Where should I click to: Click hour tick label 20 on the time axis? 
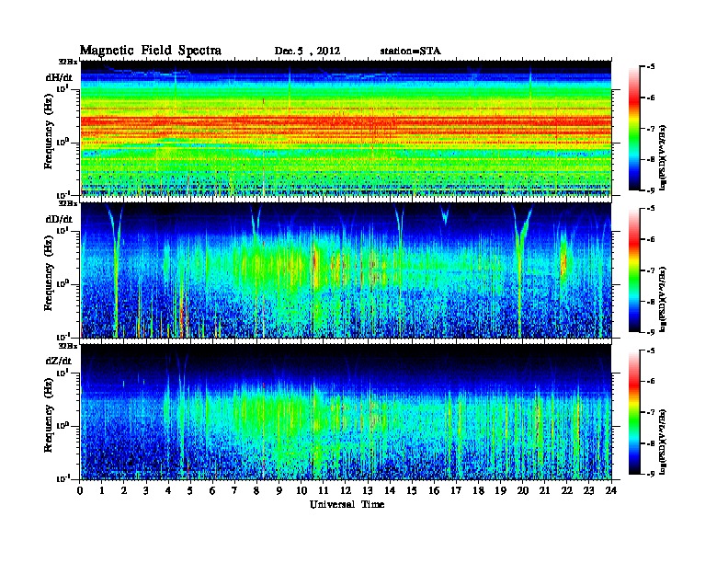pyautogui.click(x=522, y=490)
